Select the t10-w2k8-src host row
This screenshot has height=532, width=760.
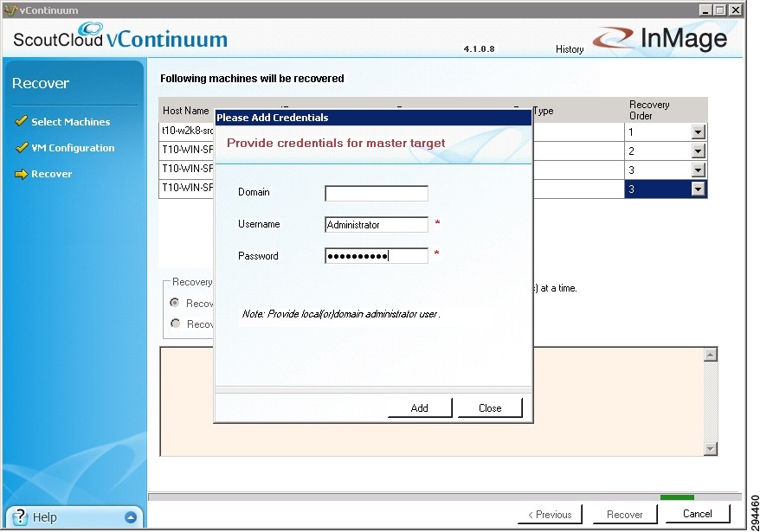(x=187, y=131)
